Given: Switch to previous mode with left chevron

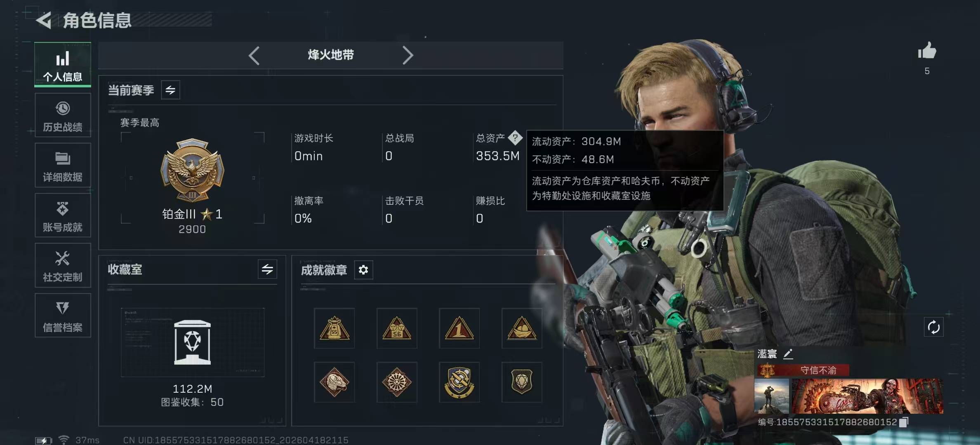Looking at the screenshot, I should [x=254, y=55].
